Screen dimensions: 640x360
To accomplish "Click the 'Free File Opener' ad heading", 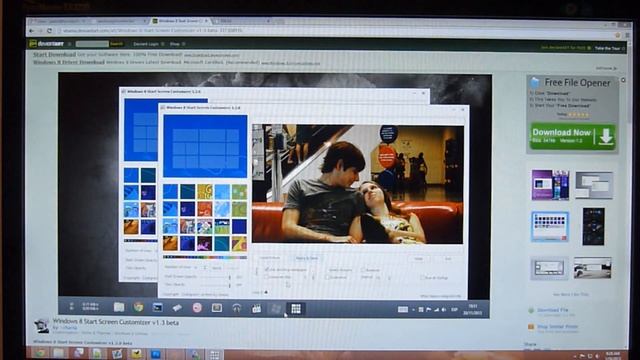I will 577,83.
